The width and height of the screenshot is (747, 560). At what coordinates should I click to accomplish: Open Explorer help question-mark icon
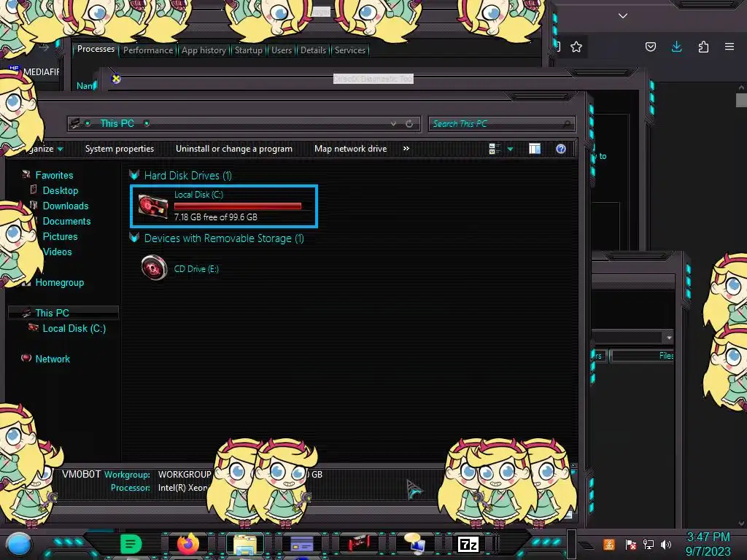[x=561, y=149]
